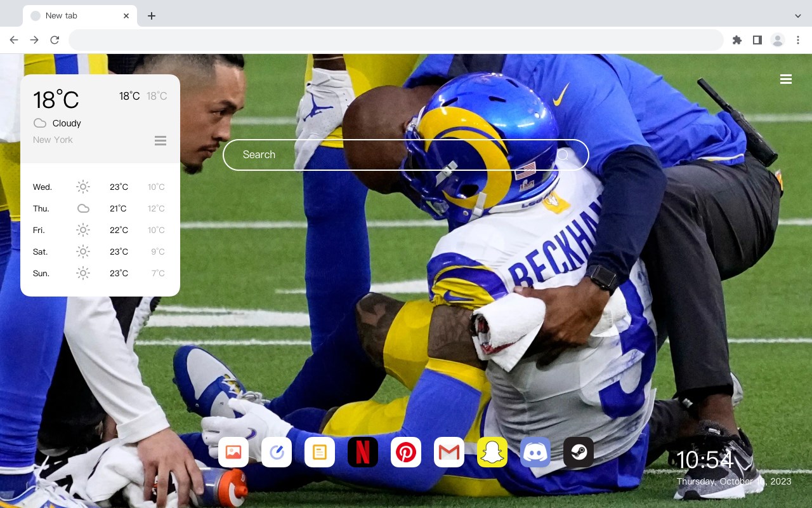
Task: Open a new tab with plus button
Action: (151, 16)
